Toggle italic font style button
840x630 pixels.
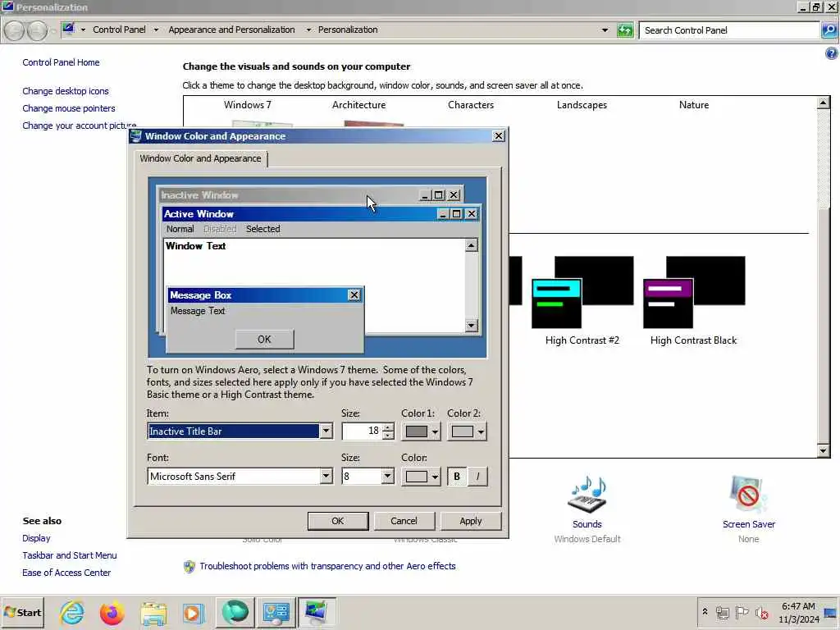point(478,477)
